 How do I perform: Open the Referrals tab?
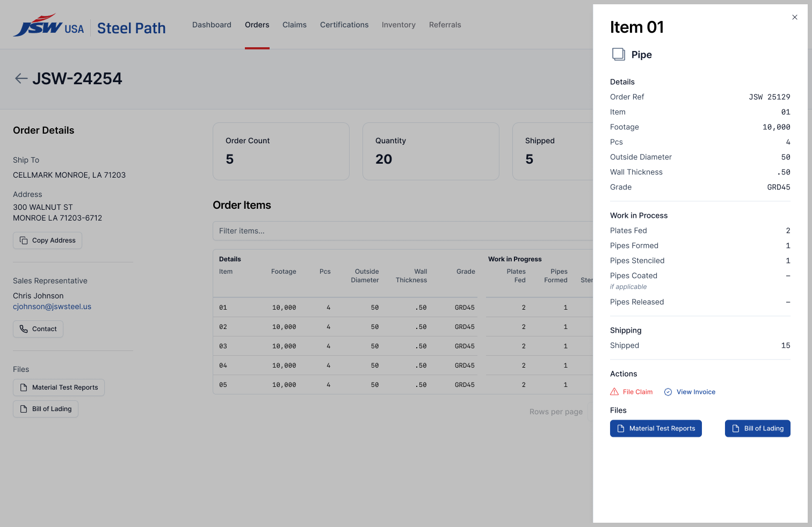point(445,25)
